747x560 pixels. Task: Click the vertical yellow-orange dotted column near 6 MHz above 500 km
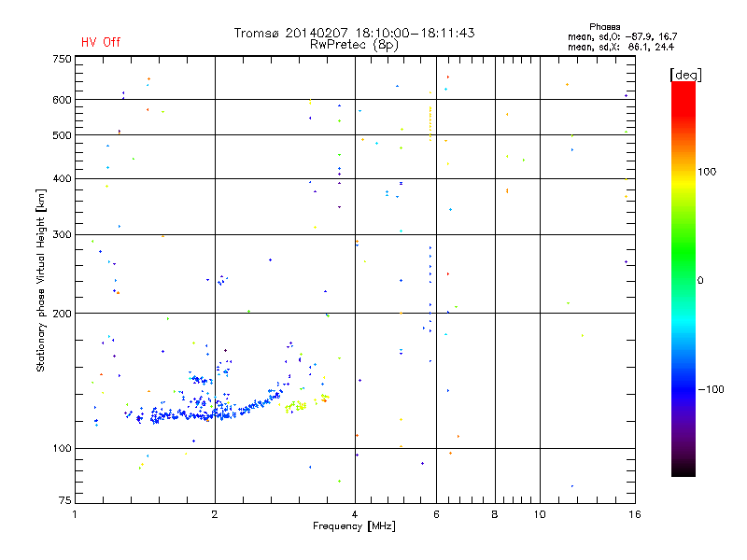430,123
